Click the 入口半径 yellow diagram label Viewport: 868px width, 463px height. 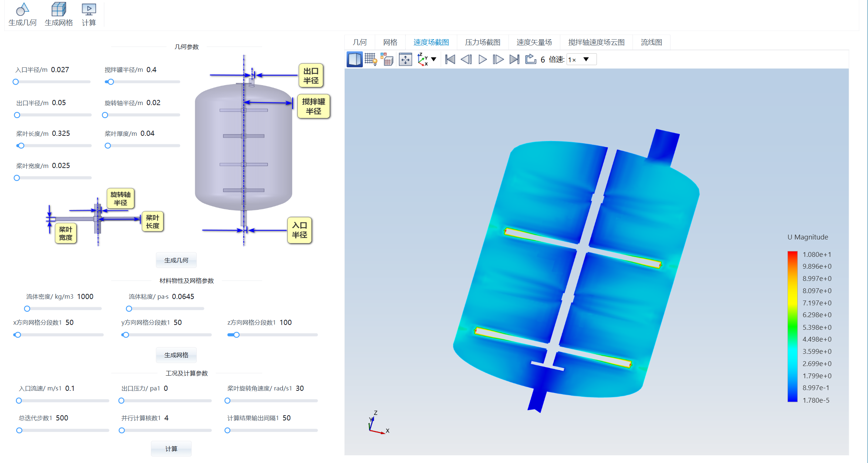click(x=300, y=230)
